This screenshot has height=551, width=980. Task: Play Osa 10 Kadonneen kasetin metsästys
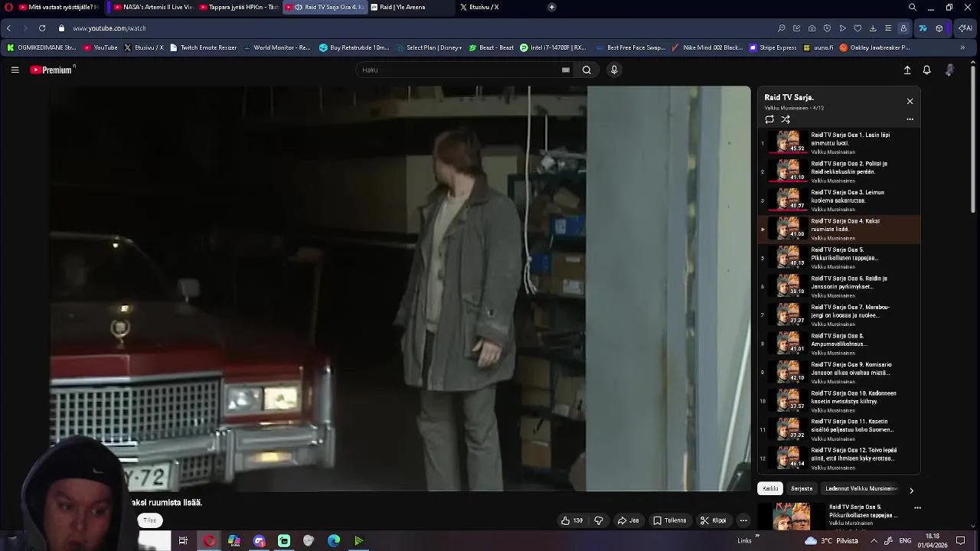[x=839, y=401]
